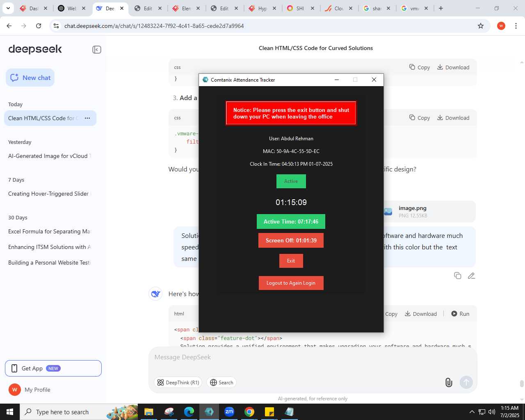This screenshot has width=525, height=420.
Task: Edit the user message pencil icon
Action: (x=471, y=276)
